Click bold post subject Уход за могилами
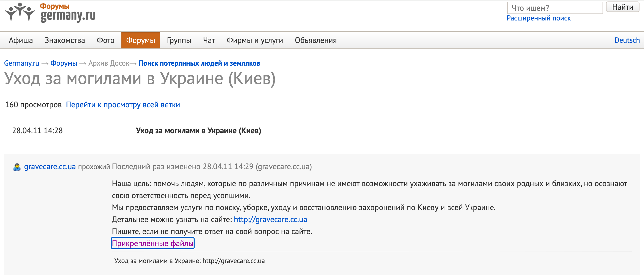The height and width of the screenshot is (275, 644). click(199, 131)
